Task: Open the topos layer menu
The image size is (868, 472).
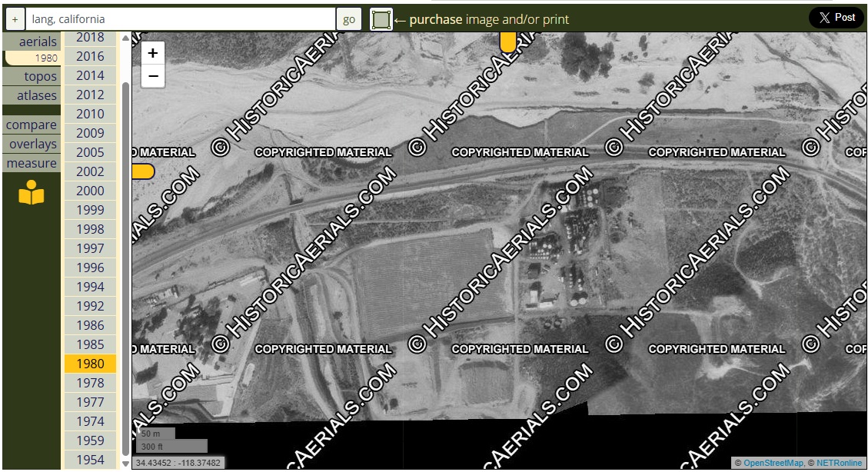Action: tap(32, 76)
